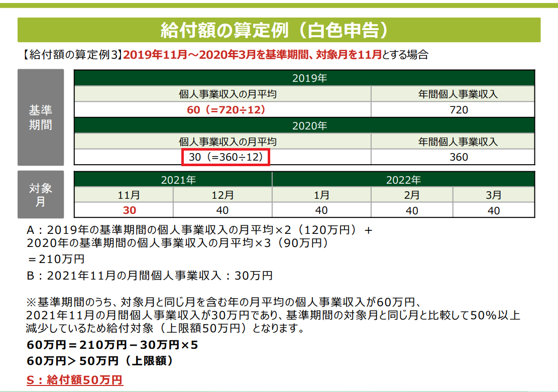The width and height of the screenshot is (558, 392).
Task: Click the 40 value under 12月
Action: click(x=222, y=210)
